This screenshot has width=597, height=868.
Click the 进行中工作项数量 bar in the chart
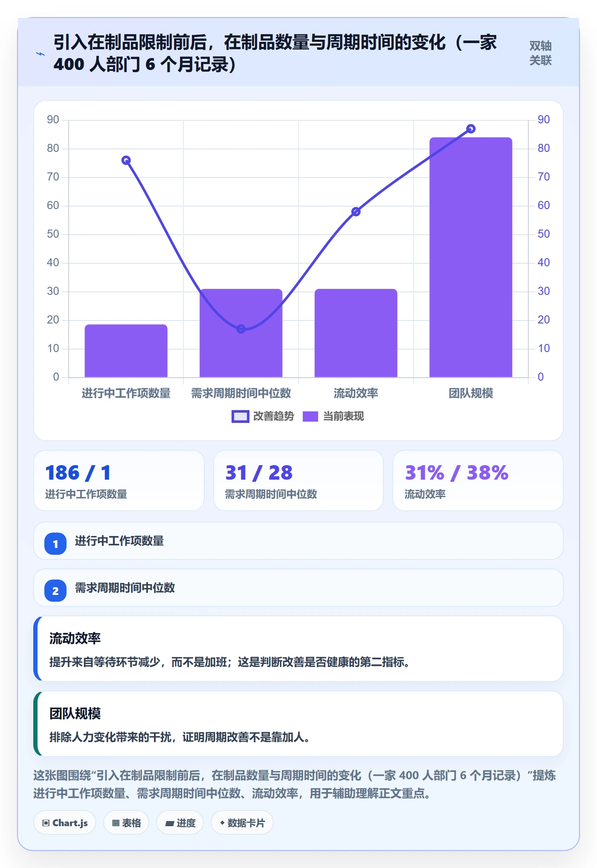126,351
